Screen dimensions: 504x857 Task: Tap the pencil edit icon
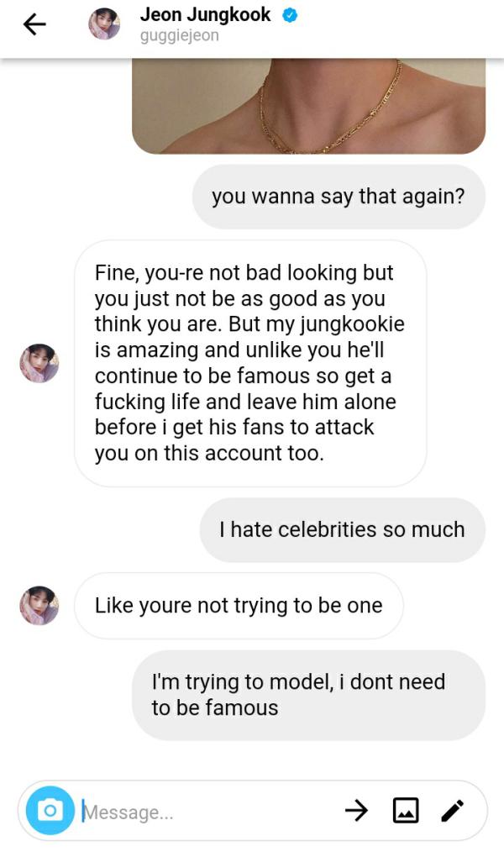(452, 810)
